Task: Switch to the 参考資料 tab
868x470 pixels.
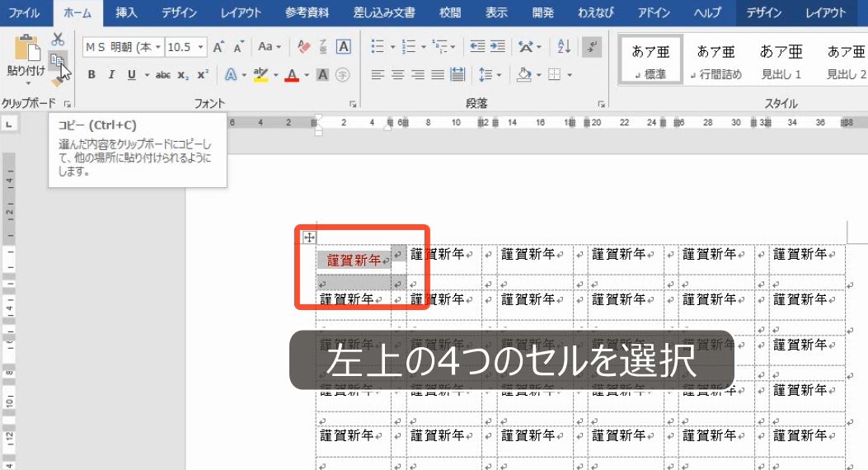Action: (x=307, y=12)
